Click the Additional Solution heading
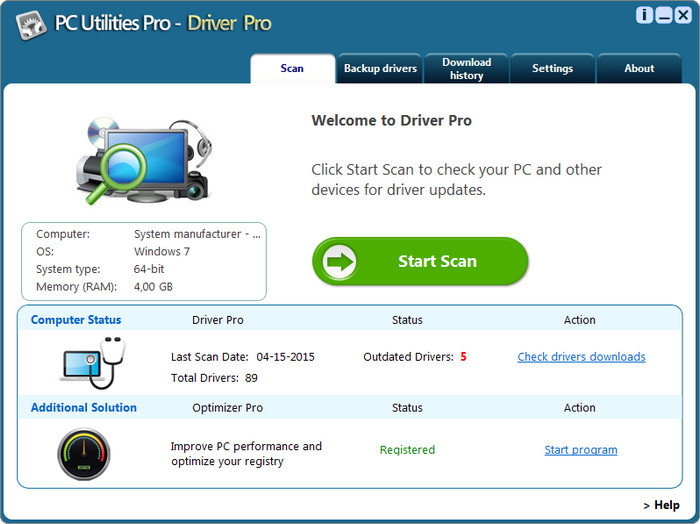The height and width of the screenshot is (524, 700). click(x=84, y=408)
